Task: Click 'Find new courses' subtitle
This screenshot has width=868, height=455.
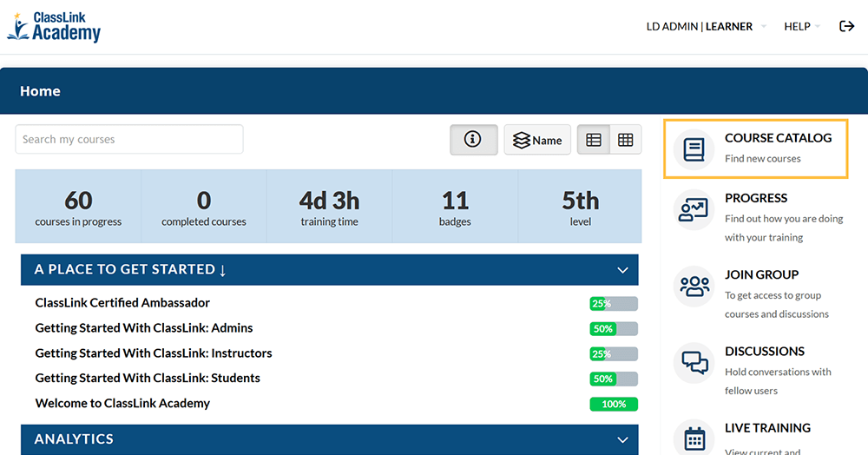Action: point(762,159)
